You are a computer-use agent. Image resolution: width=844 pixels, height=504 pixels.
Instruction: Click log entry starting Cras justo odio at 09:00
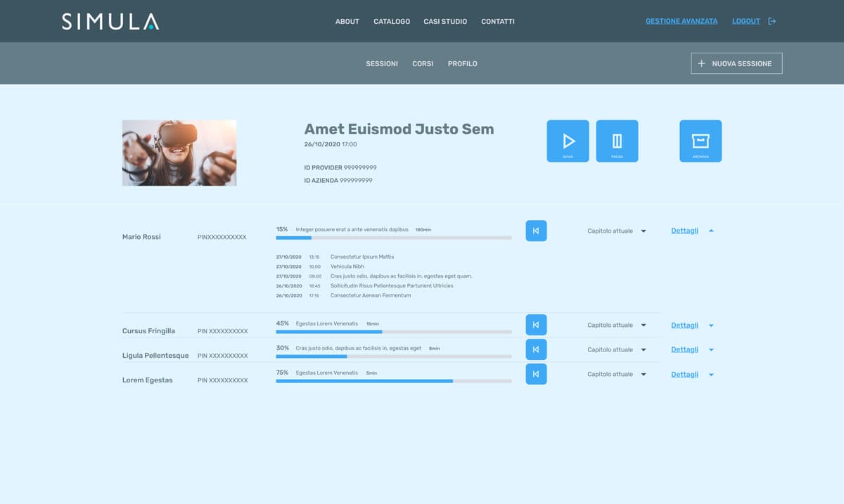(x=401, y=276)
